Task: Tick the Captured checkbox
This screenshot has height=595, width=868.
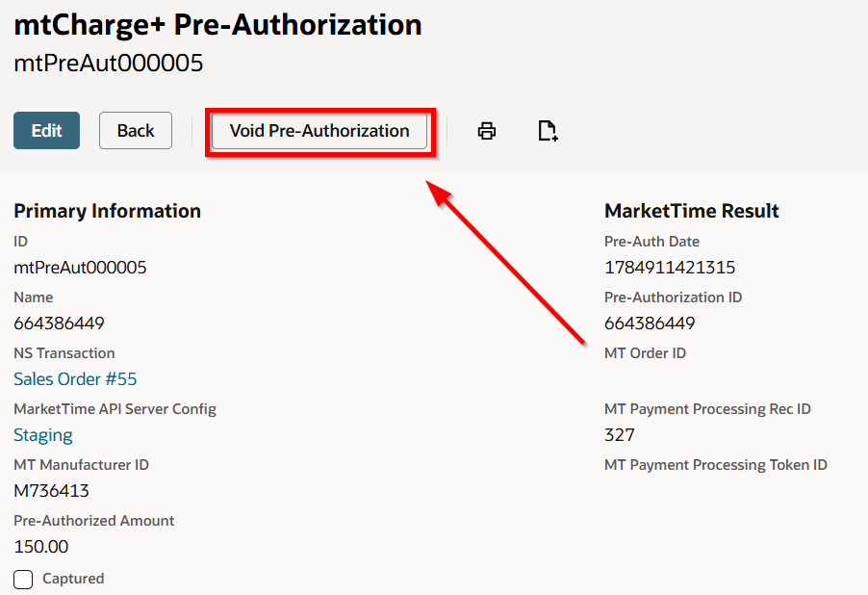Action: (x=23, y=579)
